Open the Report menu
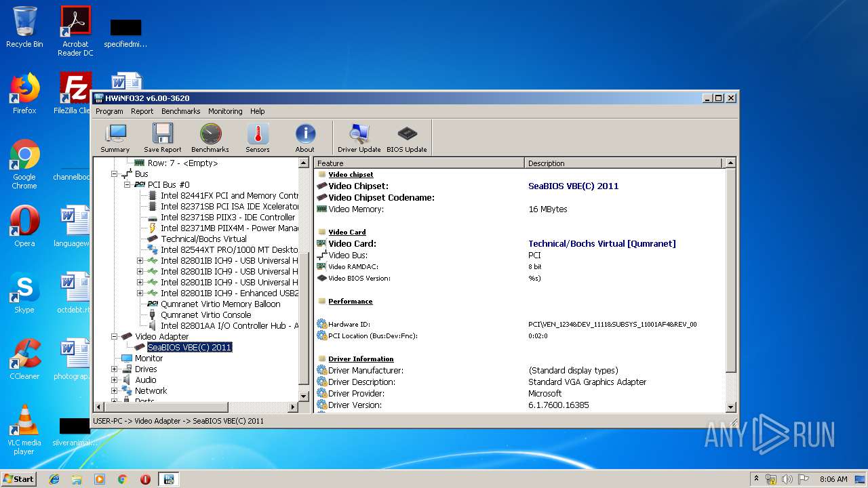Image resolution: width=868 pixels, height=488 pixels. click(142, 111)
